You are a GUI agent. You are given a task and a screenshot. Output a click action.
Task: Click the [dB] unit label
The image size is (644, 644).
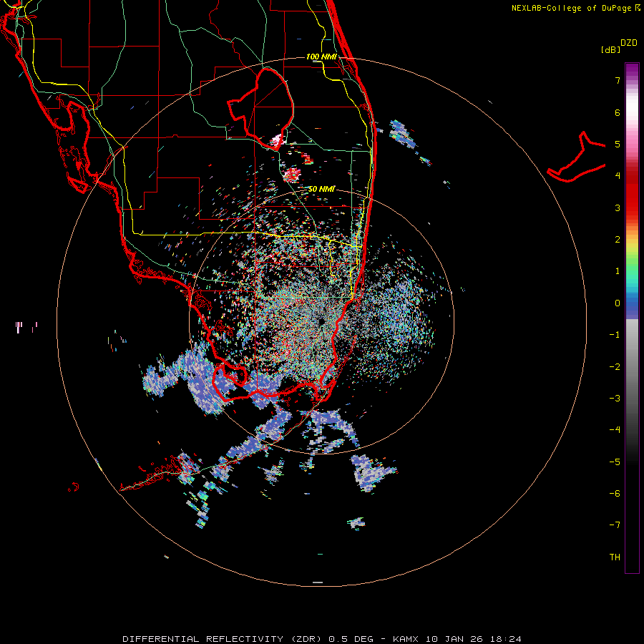pyautogui.click(x=611, y=49)
